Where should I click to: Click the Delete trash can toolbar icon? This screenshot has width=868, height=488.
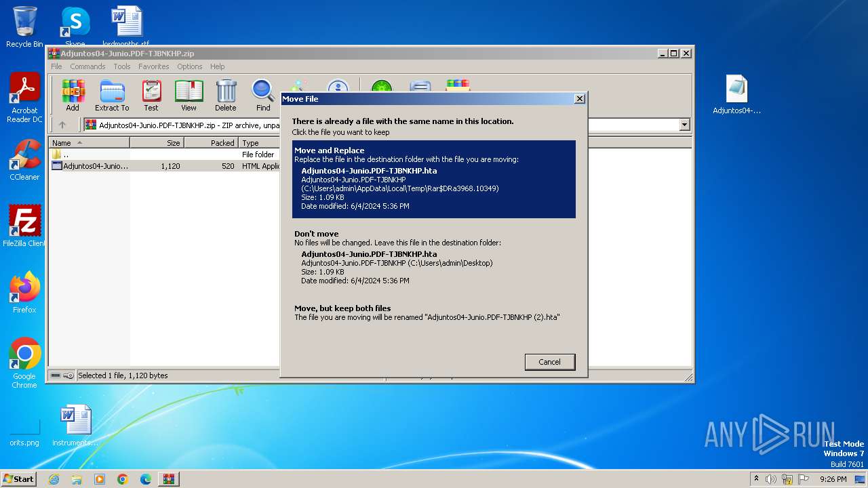tap(226, 95)
